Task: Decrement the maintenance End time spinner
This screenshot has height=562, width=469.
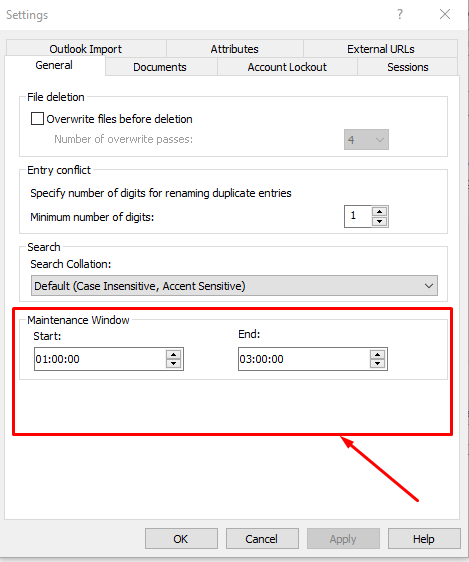Action: (x=378, y=363)
